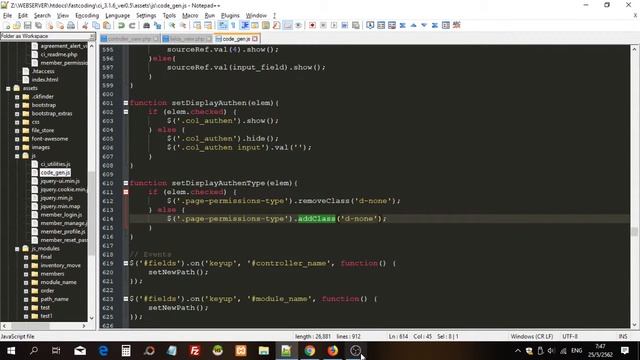640x360 pixels.
Task: Click the Zoom In toolbar icon
Action: [172, 25]
